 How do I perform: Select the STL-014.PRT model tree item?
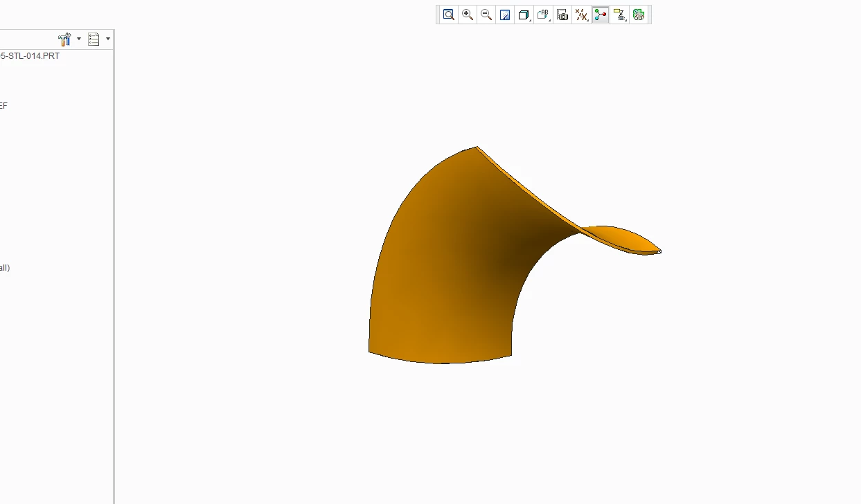[x=30, y=56]
